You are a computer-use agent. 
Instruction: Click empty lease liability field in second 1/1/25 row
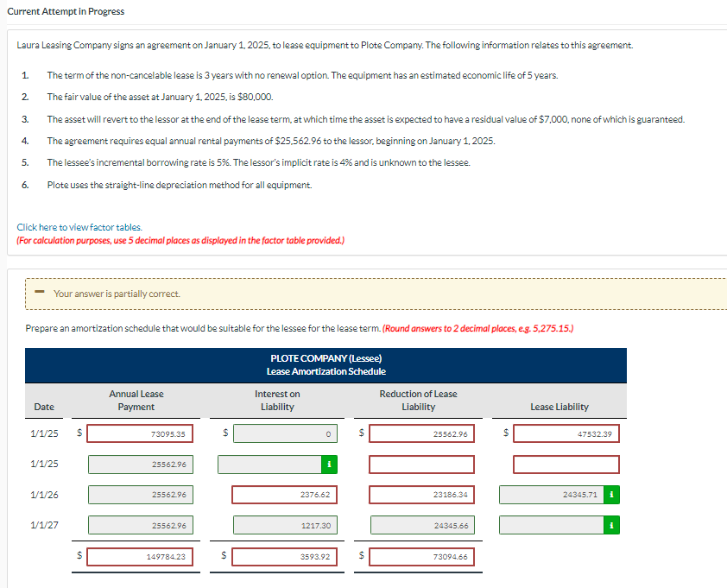(566, 465)
